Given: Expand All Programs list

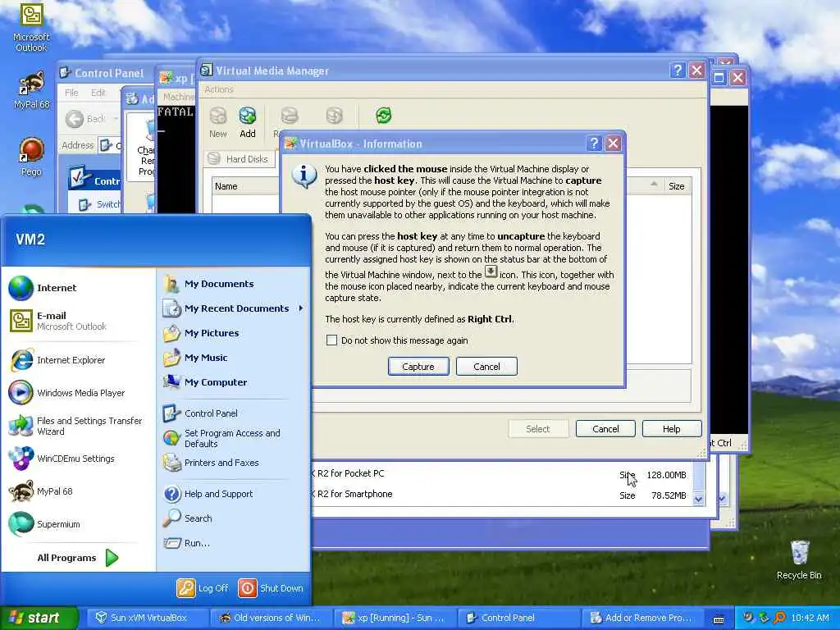Looking at the screenshot, I should pyautogui.click(x=78, y=558).
